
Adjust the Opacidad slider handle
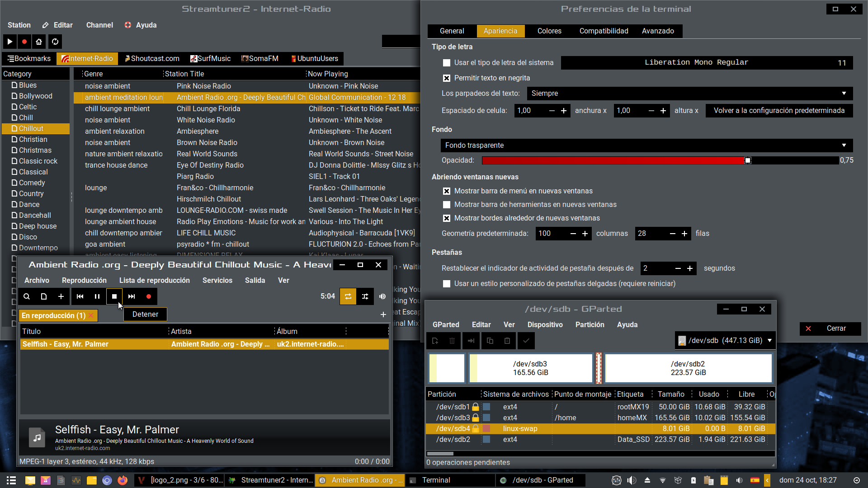click(748, 160)
